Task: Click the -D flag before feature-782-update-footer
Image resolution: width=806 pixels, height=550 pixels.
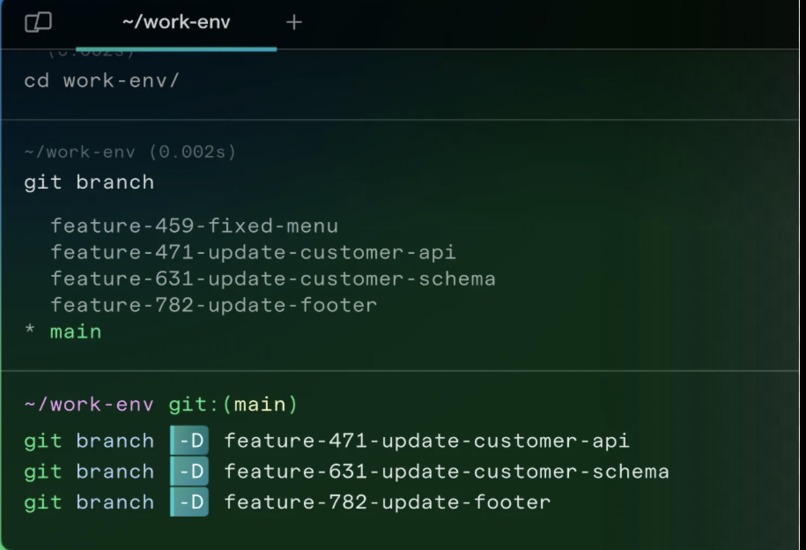Action: (189, 502)
